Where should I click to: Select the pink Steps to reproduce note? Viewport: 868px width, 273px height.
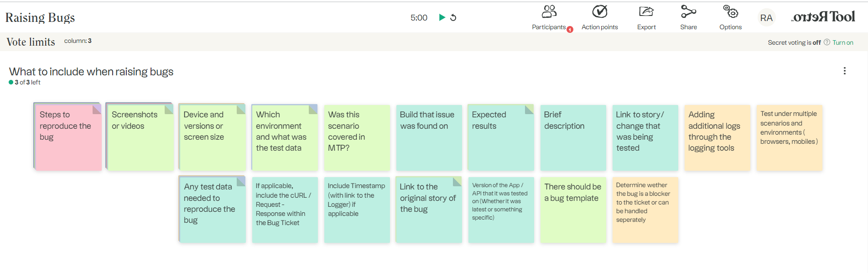pos(68,138)
